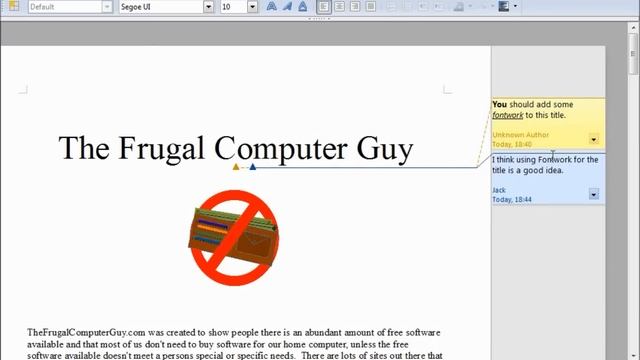Click the Background Color icon
Viewport: 640px width, 360px height.
[x=504, y=6]
